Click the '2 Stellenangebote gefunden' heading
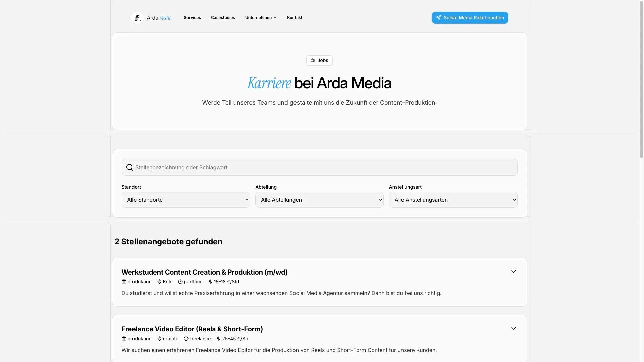 (x=168, y=242)
